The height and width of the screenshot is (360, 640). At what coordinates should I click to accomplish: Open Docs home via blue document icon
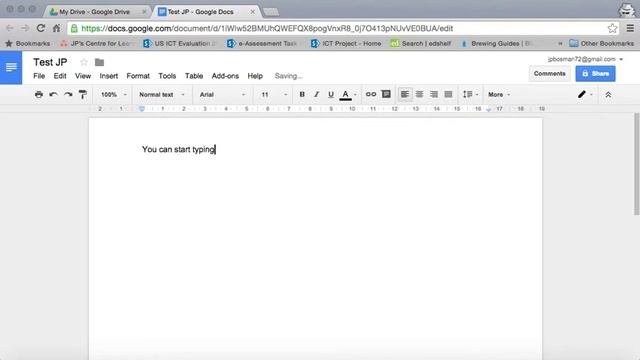click(11, 67)
